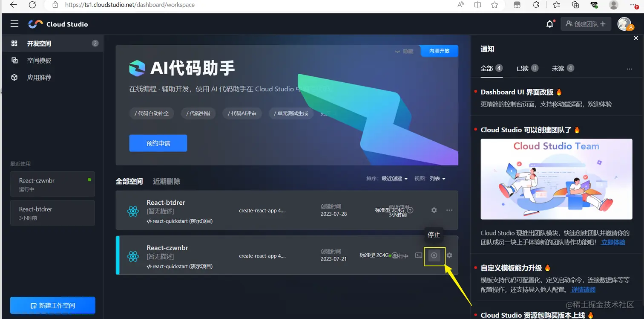This screenshot has height=319, width=644.
Task: Click the 自定义模板能力升级 notification title
Action: tap(511, 268)
